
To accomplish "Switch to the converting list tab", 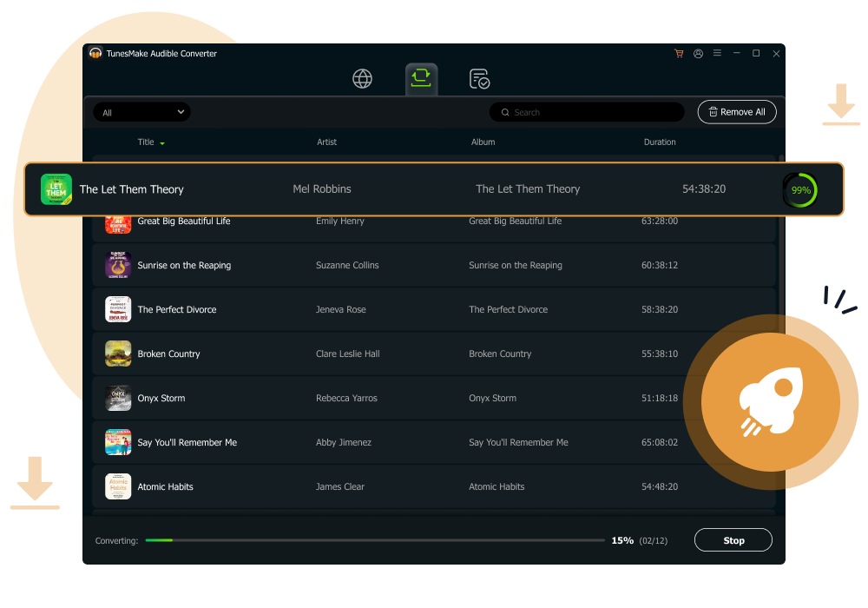I will point(421,79).
